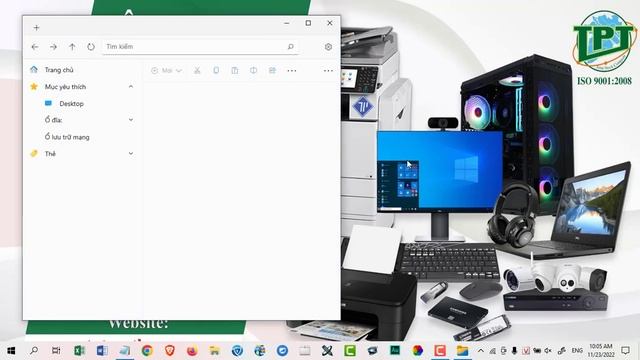Viewport: 640px width, 360px height.
Task: Go forward with the right arrow
Action: [53, 47]
